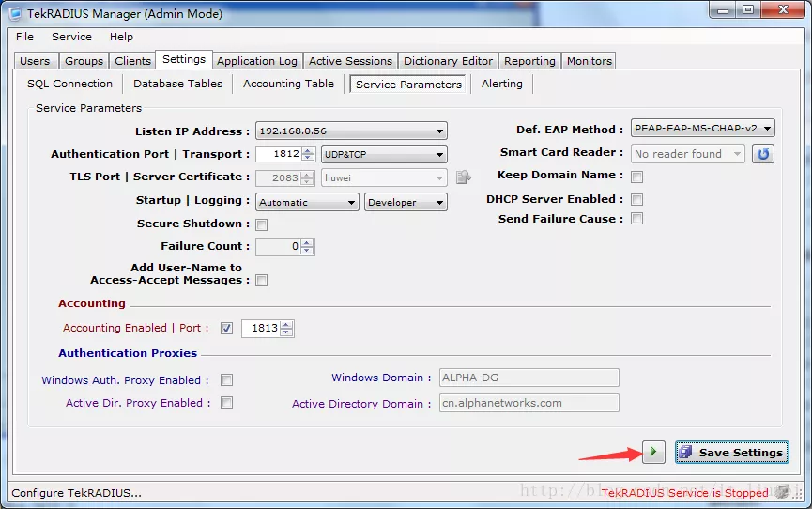Go to the SQL Connection sub-tab

pyautogui.click(x=69, y=84)
